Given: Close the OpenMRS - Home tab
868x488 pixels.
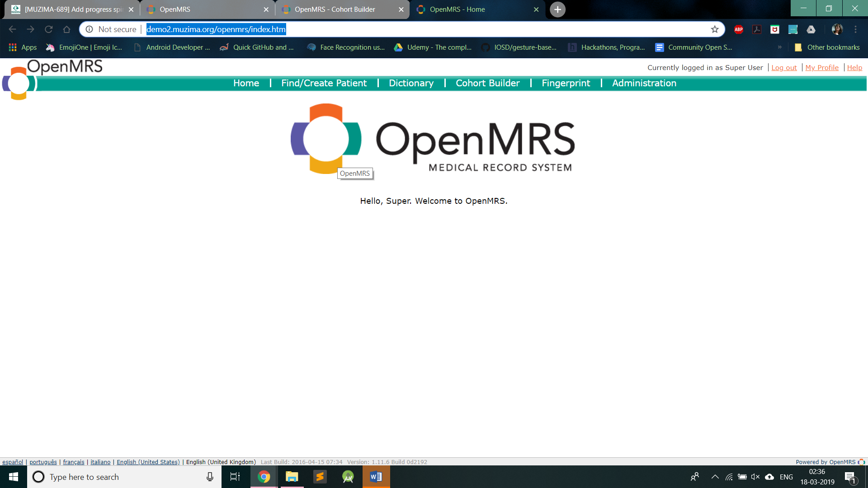Looking at the screenshot, I should pos(536,9).
